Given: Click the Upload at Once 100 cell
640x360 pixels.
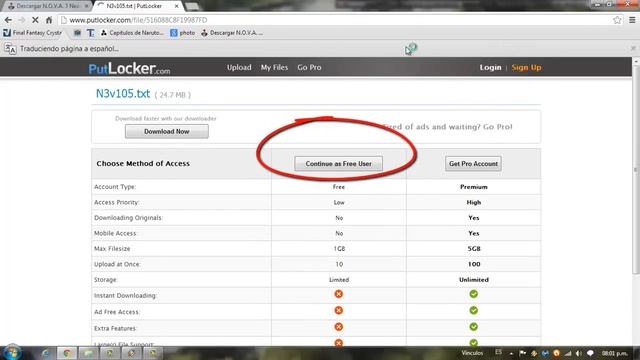Looking at the screenshot, I should [x=473, y=264].
